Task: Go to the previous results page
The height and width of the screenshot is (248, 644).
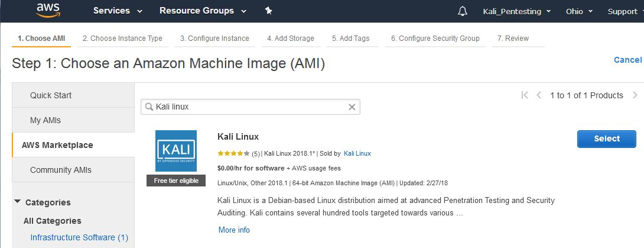Action: 539,95
